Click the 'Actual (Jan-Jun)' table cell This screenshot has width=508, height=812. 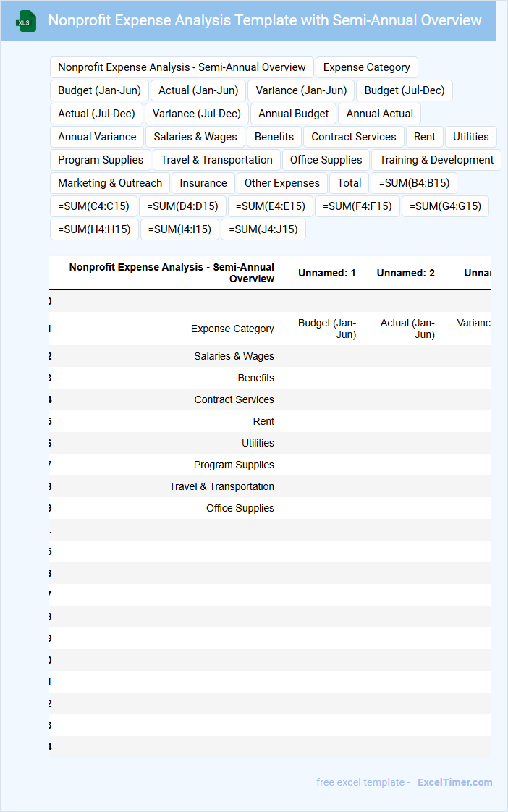click(407, 329)
